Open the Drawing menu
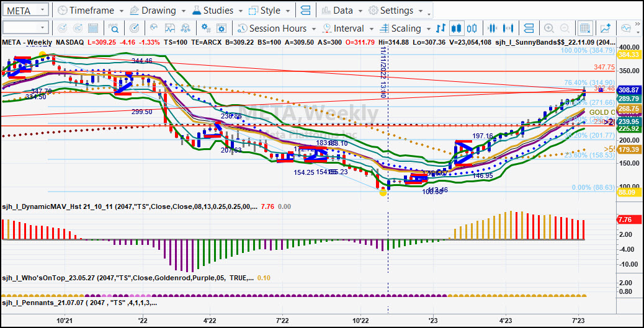The image size is (644, 328). [x=158, y=11]
